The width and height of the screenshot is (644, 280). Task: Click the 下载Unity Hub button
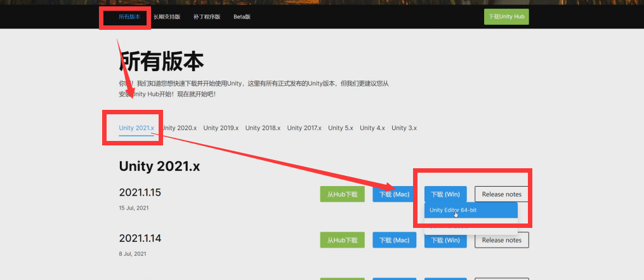[x=506, y=17]
